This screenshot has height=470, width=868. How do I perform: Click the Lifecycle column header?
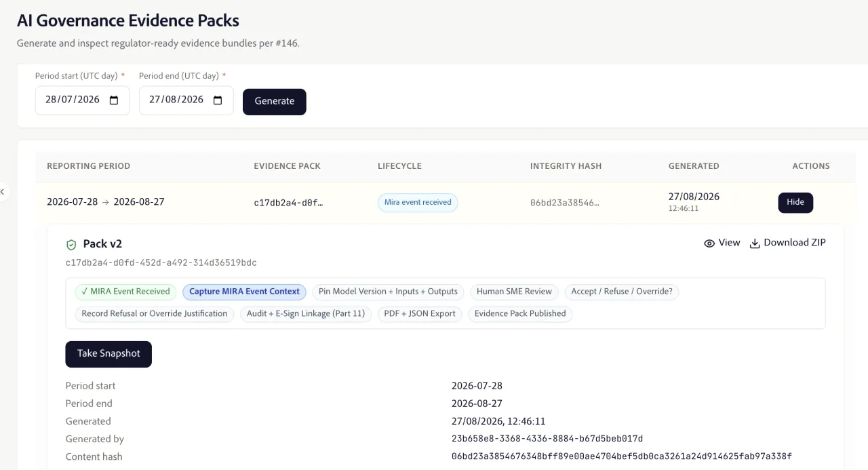click(x=399, y=166)
